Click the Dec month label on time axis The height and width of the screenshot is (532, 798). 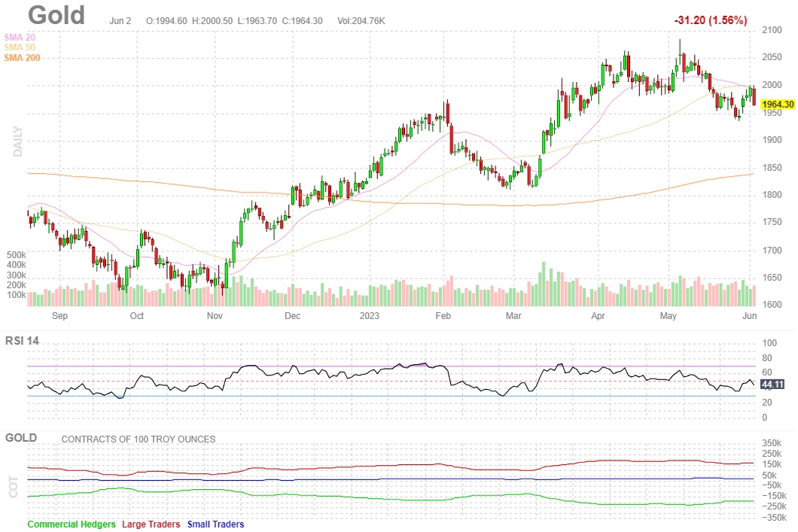pos(293,316)
